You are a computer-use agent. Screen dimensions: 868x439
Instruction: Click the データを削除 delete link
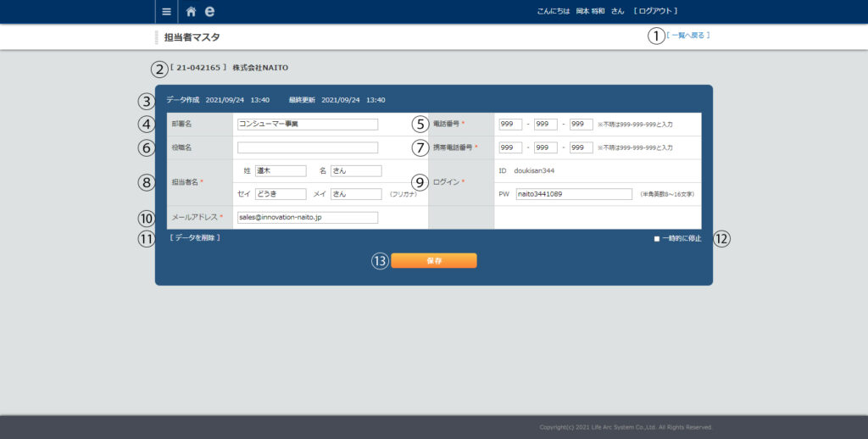pyautogui.click(x=195, y=238)
